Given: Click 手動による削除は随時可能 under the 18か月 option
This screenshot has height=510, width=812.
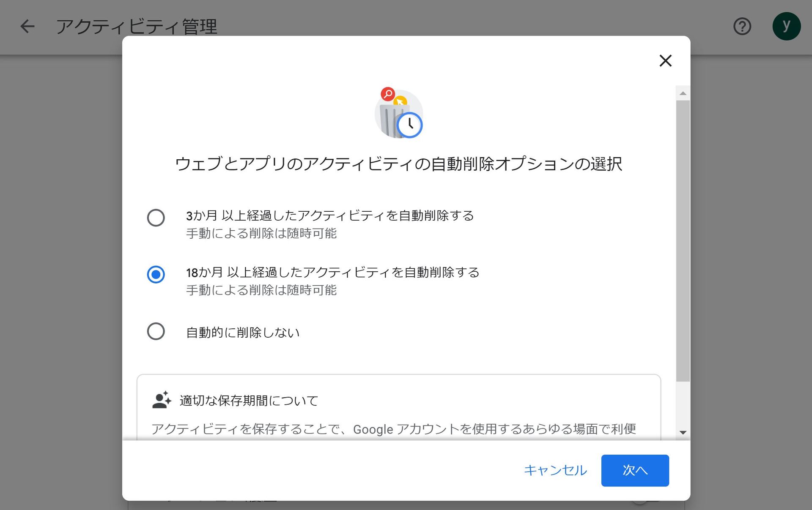Looking at the screenshot, I should tap(261, 290).
